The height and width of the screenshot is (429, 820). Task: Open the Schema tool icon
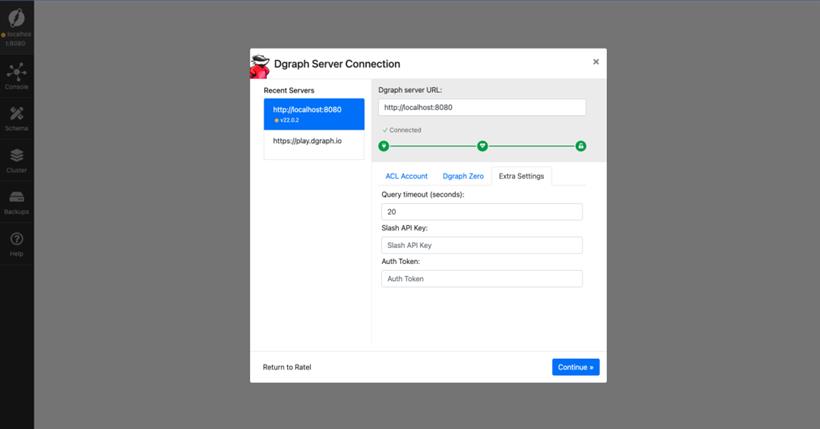[x=17, y=114]
